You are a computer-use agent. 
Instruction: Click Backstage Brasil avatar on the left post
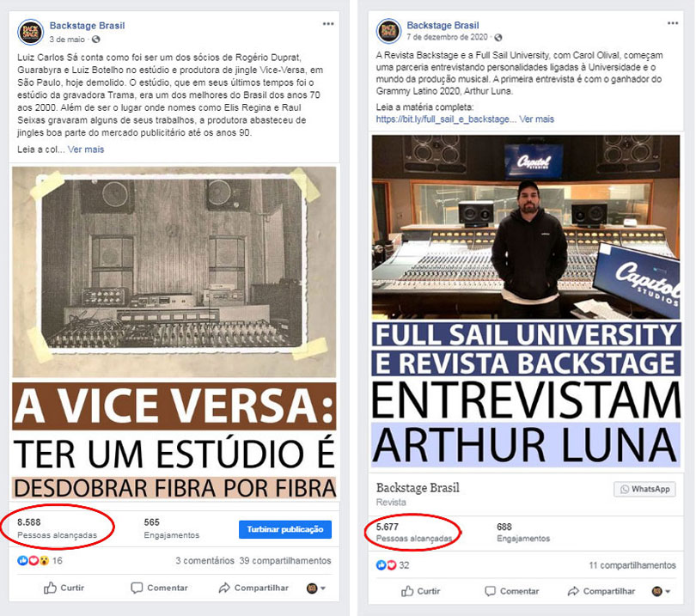[x=31, y=32]
